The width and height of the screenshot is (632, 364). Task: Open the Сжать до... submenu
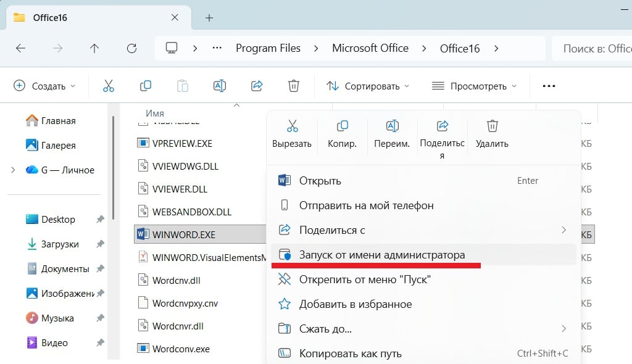tap(423, 329)
